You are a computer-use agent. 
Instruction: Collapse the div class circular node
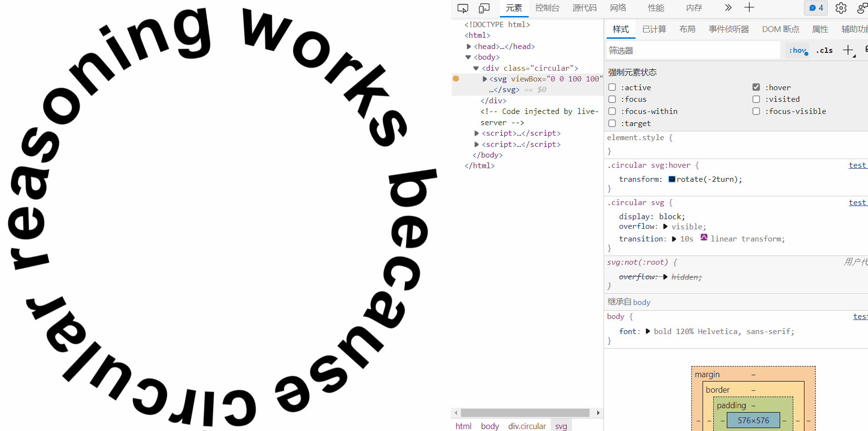pyautogui.click(x=476, y=68)
